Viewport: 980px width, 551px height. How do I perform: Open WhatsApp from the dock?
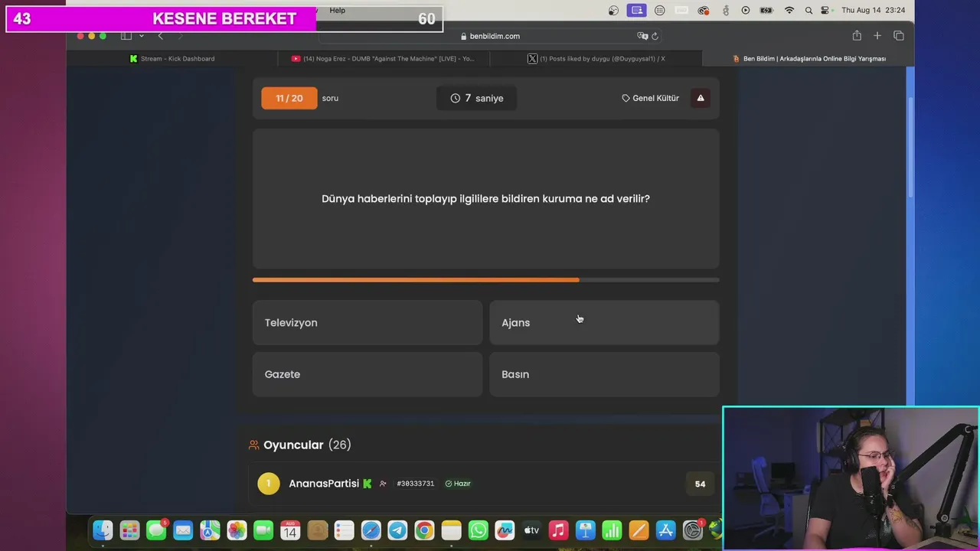478,530
